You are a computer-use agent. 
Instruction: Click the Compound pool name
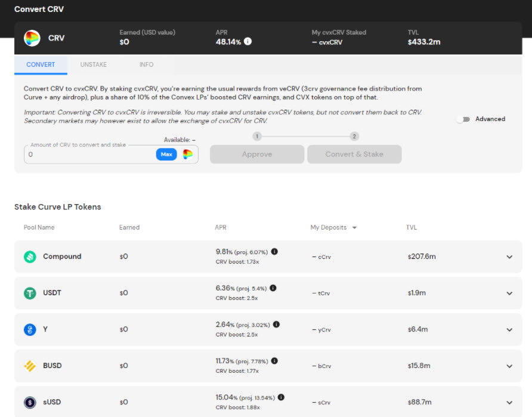62,257
